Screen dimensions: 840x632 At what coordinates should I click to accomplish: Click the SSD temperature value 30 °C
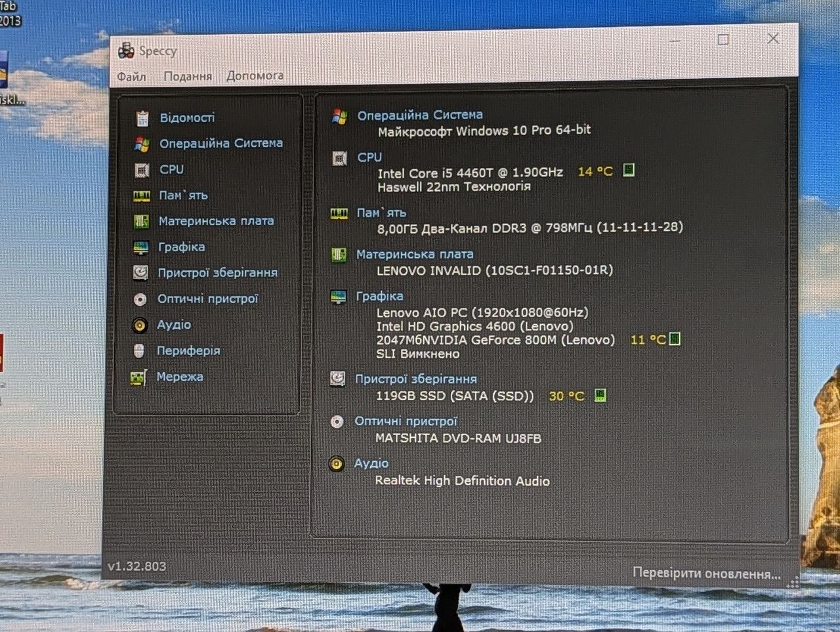pos(566,396)
